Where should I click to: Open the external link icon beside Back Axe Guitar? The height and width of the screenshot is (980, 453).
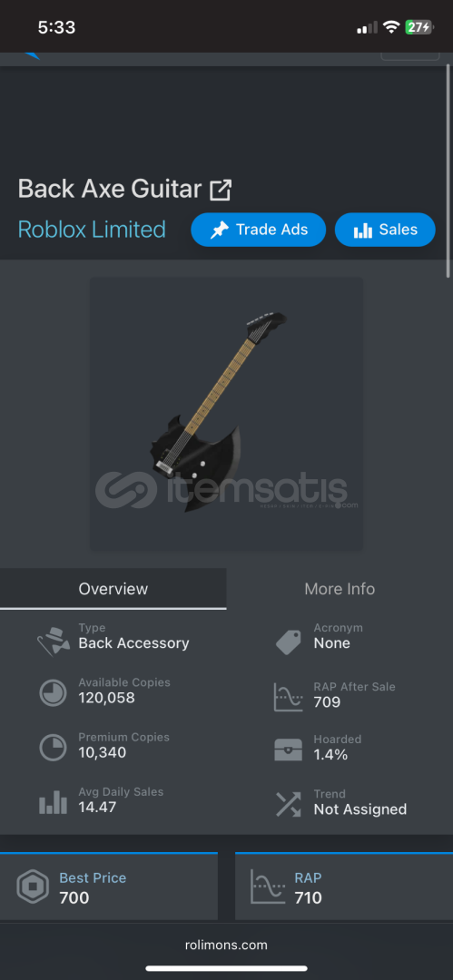tap(221, 190)
